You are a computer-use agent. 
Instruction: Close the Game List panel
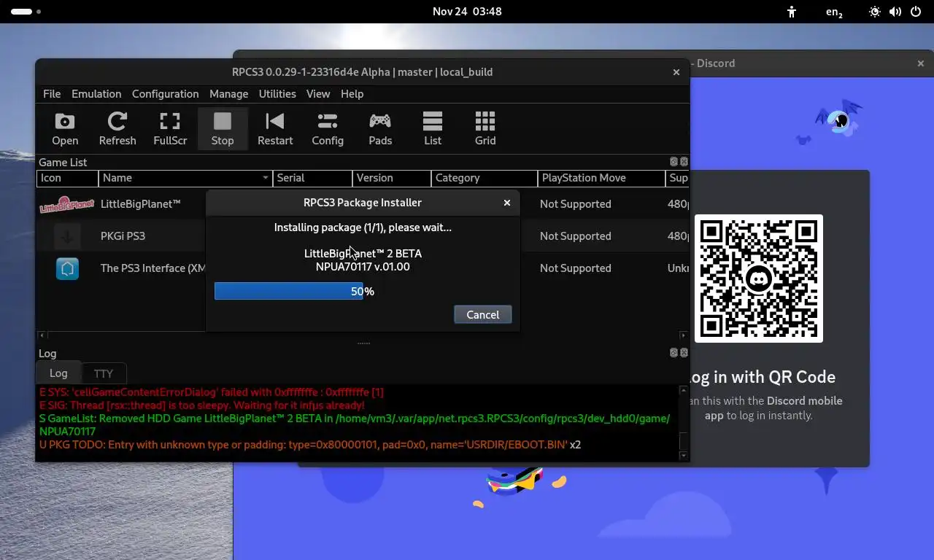click(684, 162)
